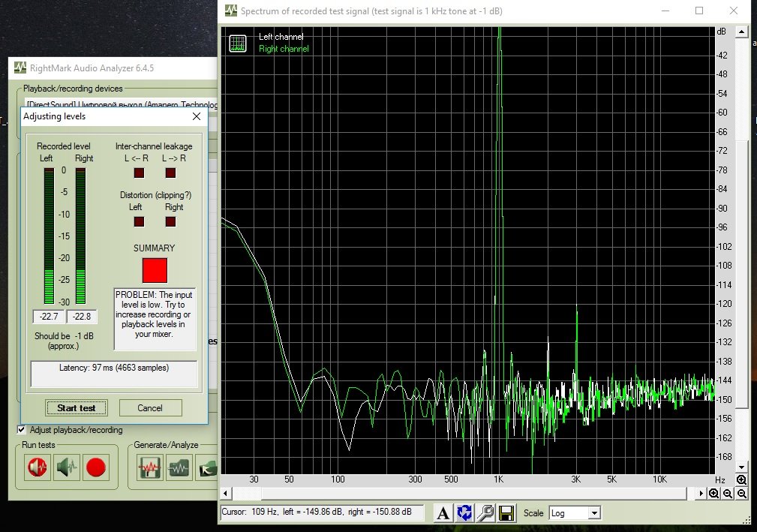
Task: Open spectrum options with the wrench icon
Action: (485, 513)
